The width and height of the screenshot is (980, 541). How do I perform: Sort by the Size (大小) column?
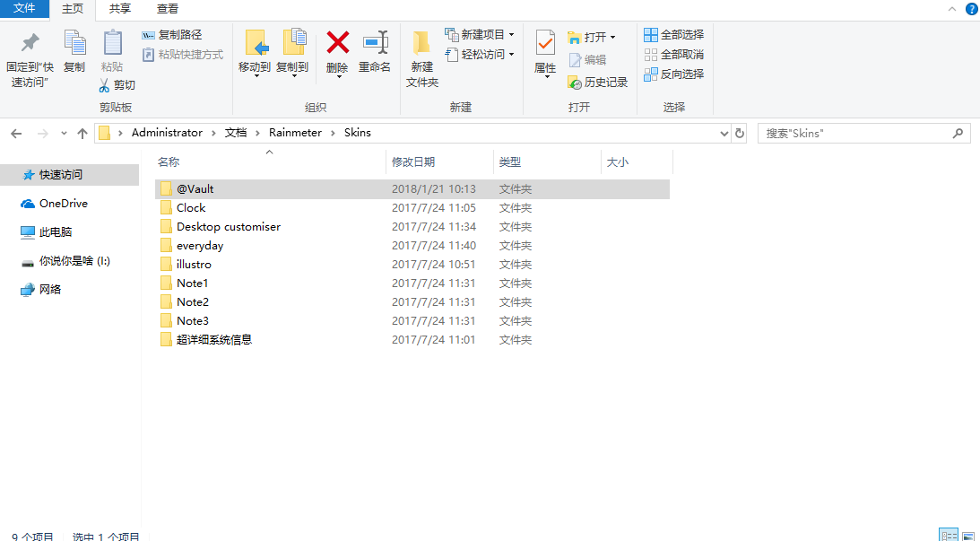[x=637, y=162]
